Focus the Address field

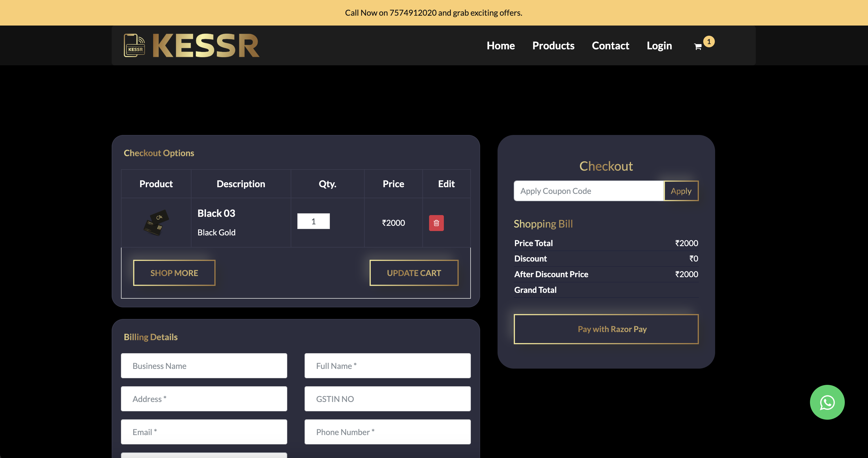click(204, 399)
